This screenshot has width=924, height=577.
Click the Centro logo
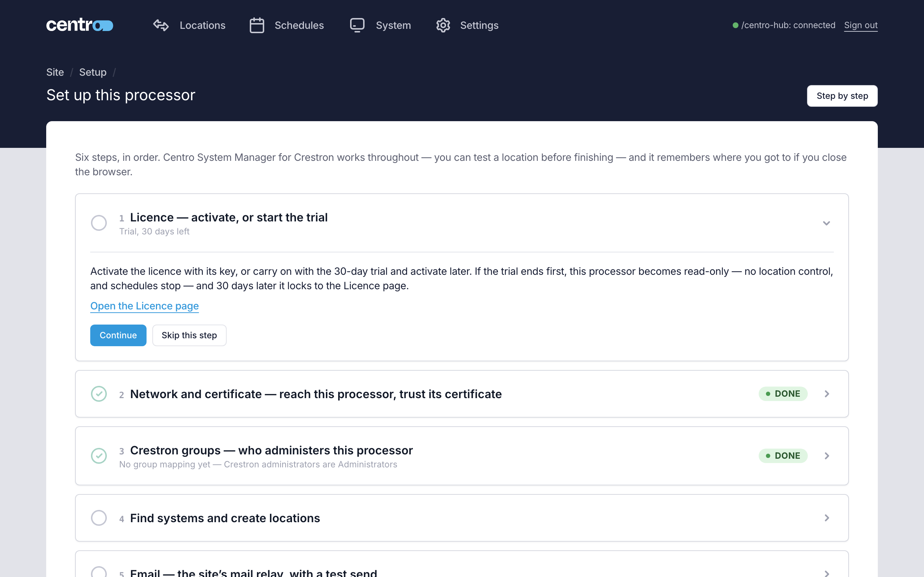click(79, 25)
